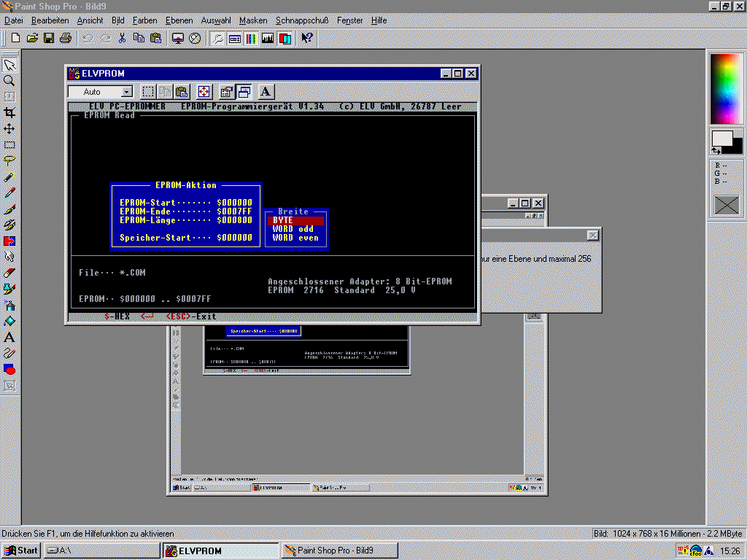The height and width of the screenshot is (560, 747).
Task: Open the Farben menu
Action: 145,20
